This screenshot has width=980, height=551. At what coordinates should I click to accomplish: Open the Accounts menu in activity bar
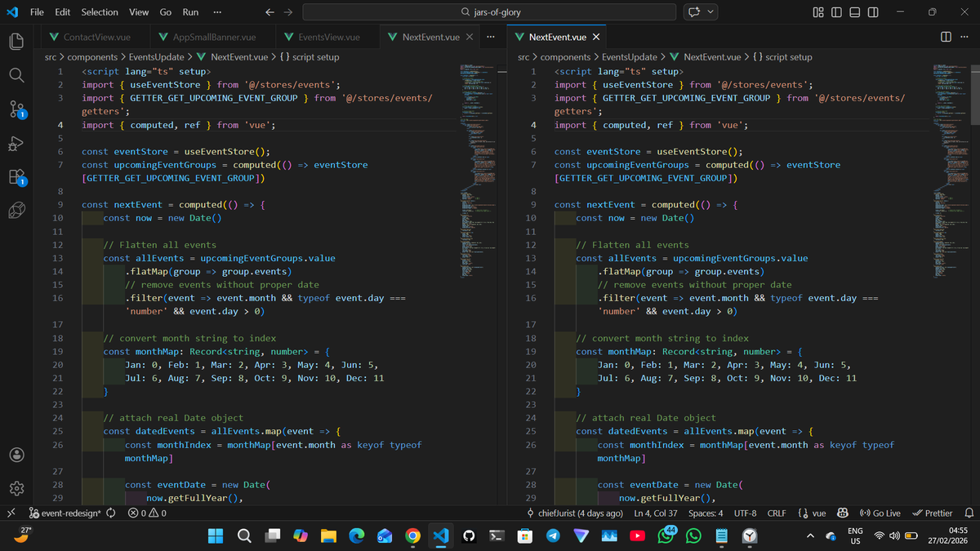click(x=16, y=455)
